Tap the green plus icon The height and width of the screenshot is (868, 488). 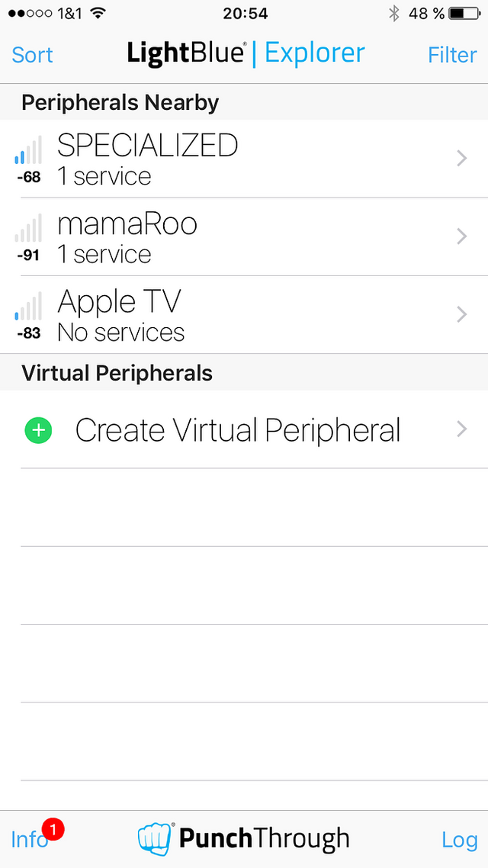(x=38, y=430)
